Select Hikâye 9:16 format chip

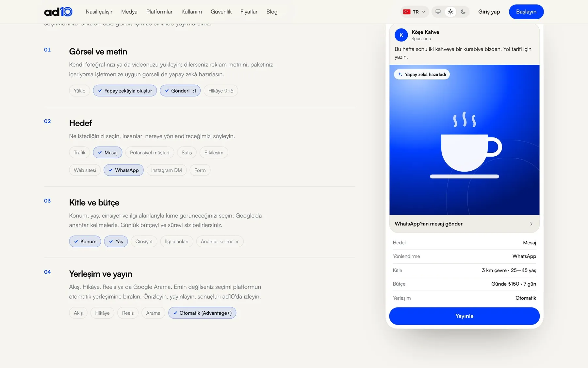click(221, 91)
